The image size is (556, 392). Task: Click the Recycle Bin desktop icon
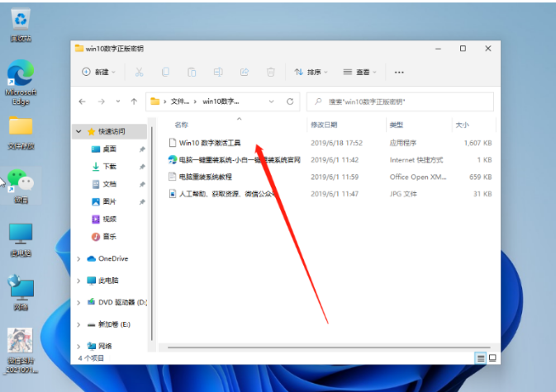pos(21,26)
